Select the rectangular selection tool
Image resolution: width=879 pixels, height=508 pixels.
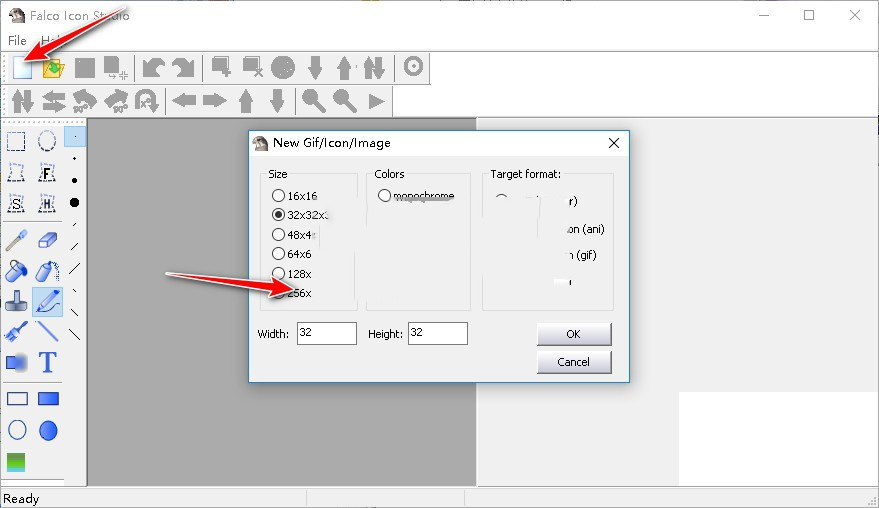point(16,141)
